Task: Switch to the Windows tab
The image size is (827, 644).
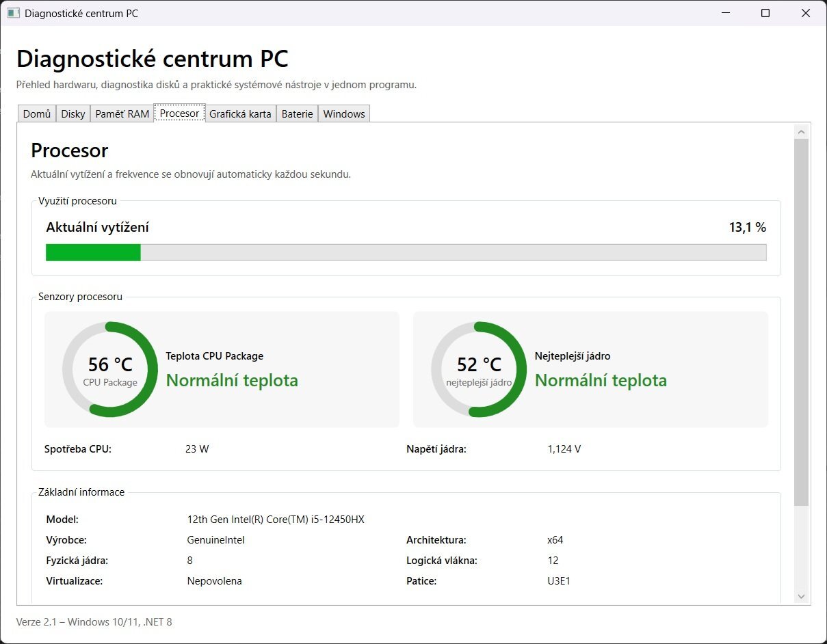Action: [x=344, y=114]
